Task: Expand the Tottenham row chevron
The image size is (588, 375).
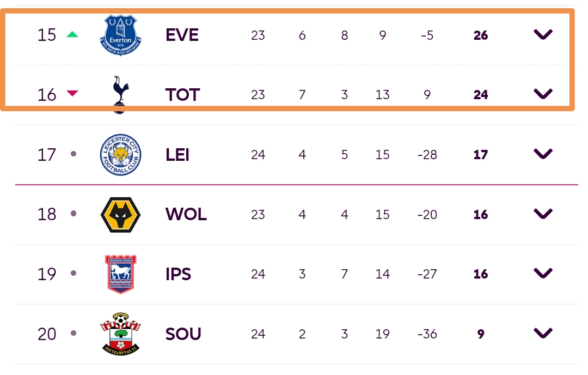Action: pyautogui.click(x=543, y=94)
